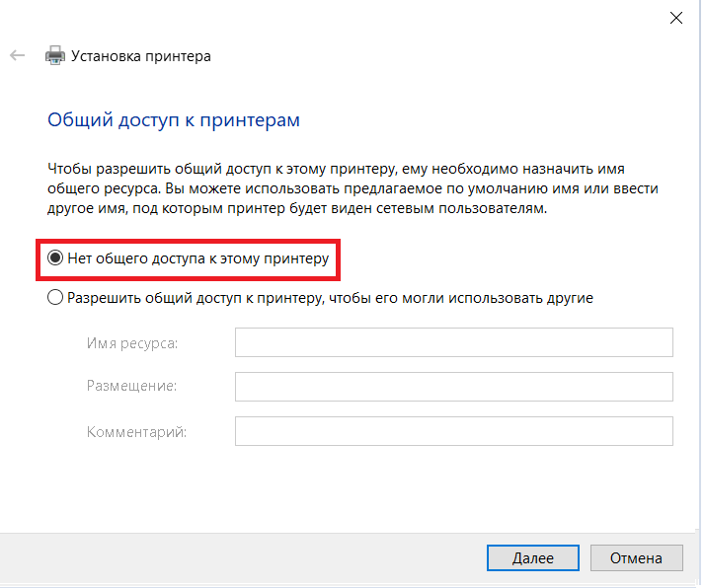
Task: Click the back arrow icon
Action: [17, 56]
